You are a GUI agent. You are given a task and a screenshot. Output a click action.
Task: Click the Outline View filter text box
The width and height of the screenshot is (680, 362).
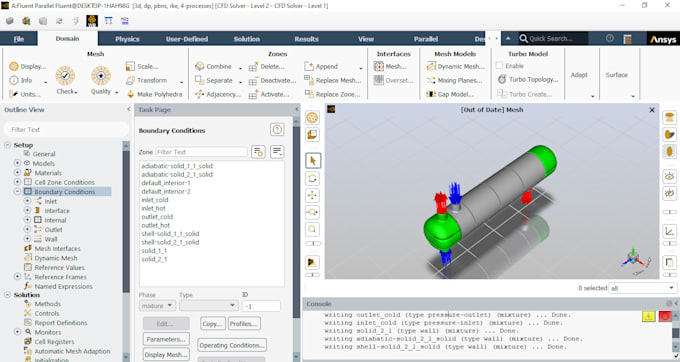[x=66, y=129]
